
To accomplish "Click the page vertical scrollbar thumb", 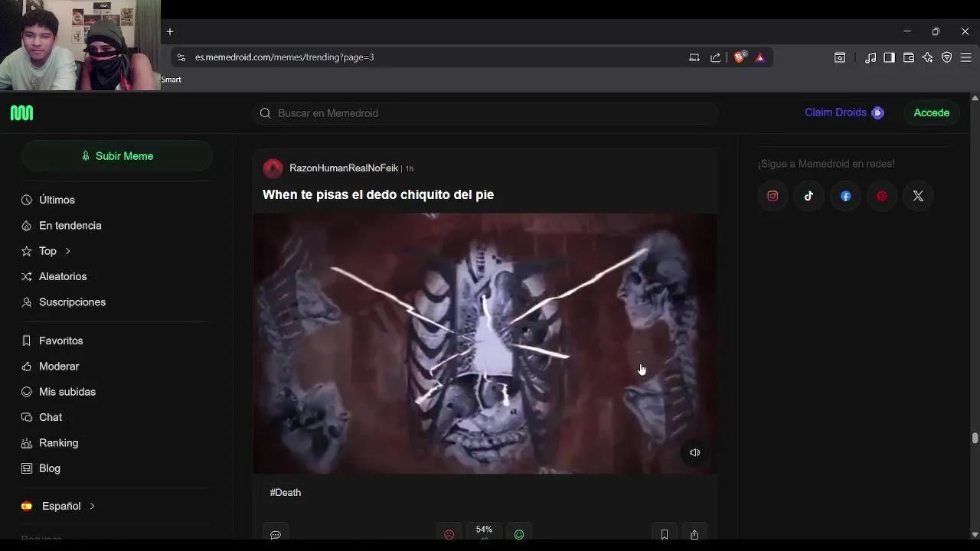I will click(975, 438).
